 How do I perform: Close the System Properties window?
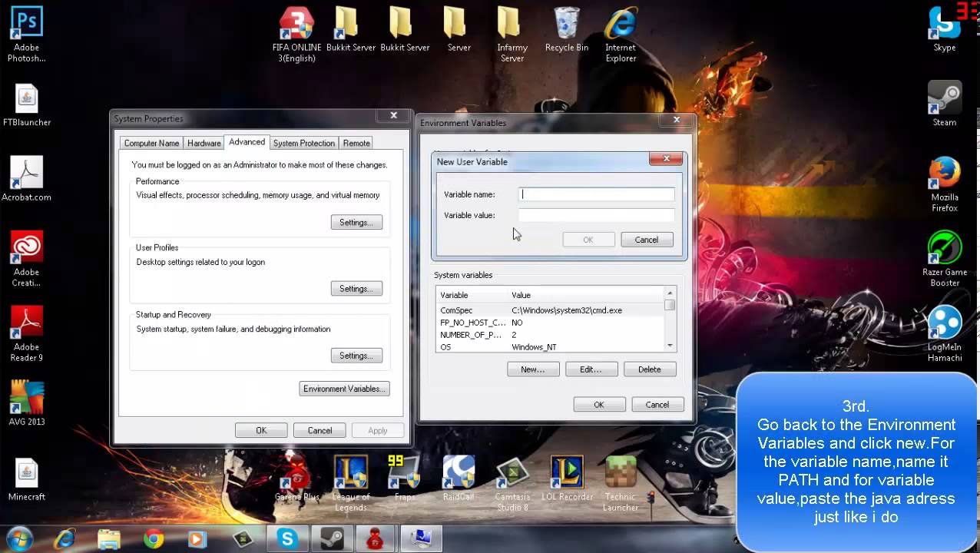pos(393,115)
